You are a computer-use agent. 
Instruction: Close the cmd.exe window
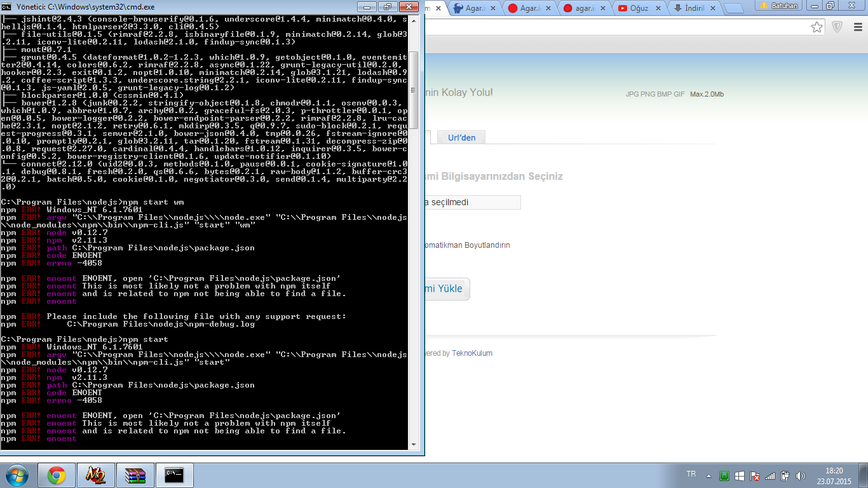coord(409,6)
